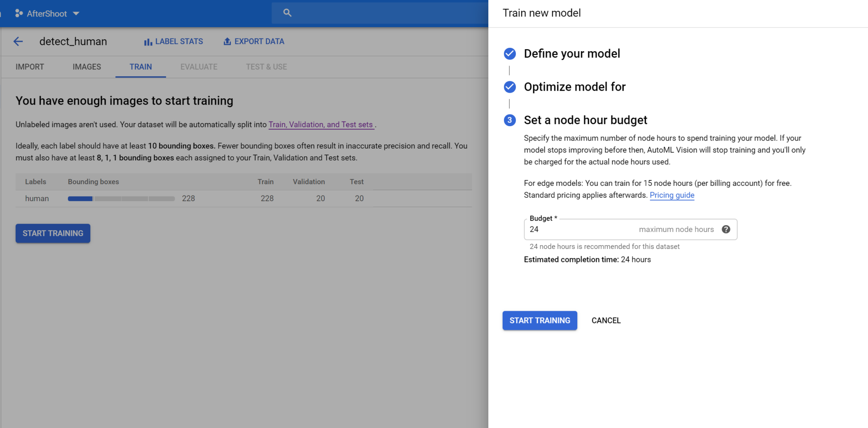This screenshot has width=868, height=428.
Task: Click the search magnifier icon
Action: pos(287,13)
